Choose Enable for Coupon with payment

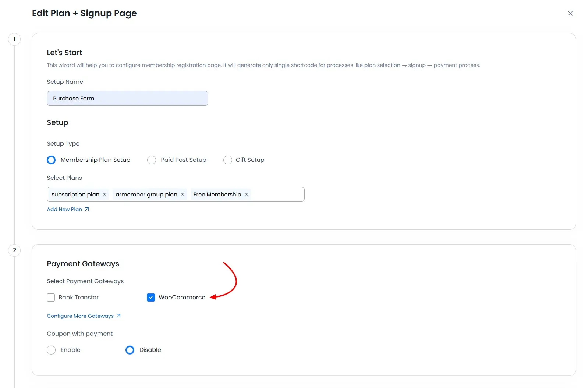pyautogui.click(x=51, y=350)
